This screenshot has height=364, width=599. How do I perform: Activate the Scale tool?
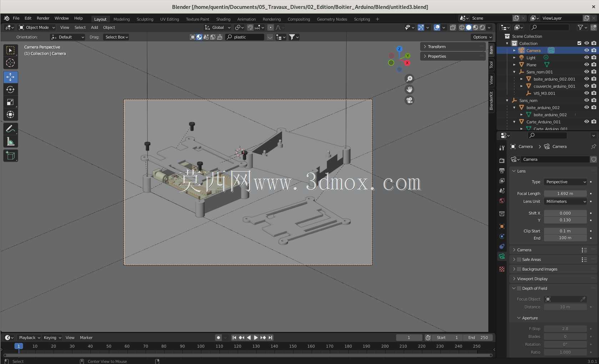(x=10, y=102)
